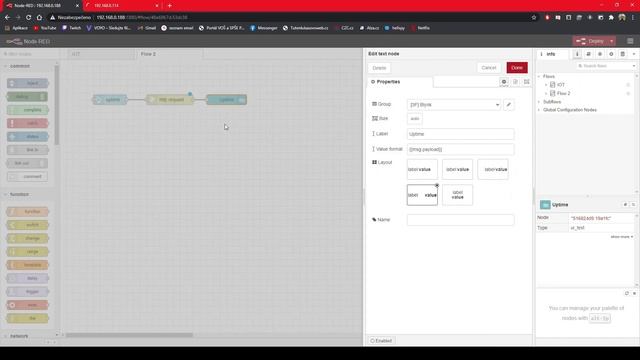Open the Deploy options dropdown arrow
Screen dimensions: 640x360
pyautogui.click(x=611, y=41)
